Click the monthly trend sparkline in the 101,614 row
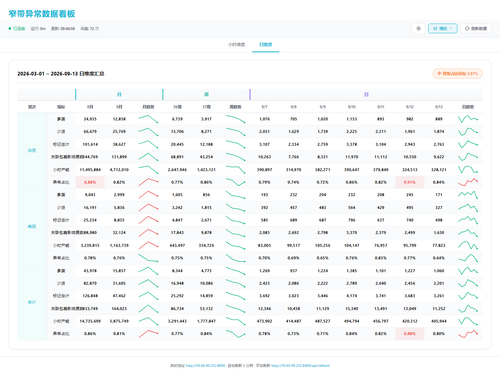 148,144
